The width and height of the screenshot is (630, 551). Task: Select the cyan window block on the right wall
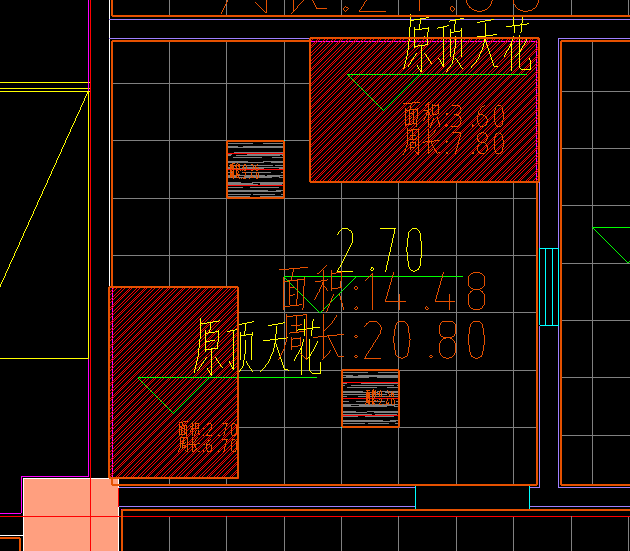[x=549, y=287]
